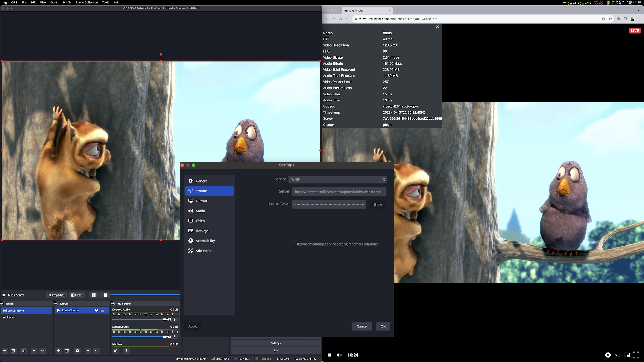Open the Tools menu in menu bar
Viewport: 644px width, 362px height.
click(x=105, y=3)
